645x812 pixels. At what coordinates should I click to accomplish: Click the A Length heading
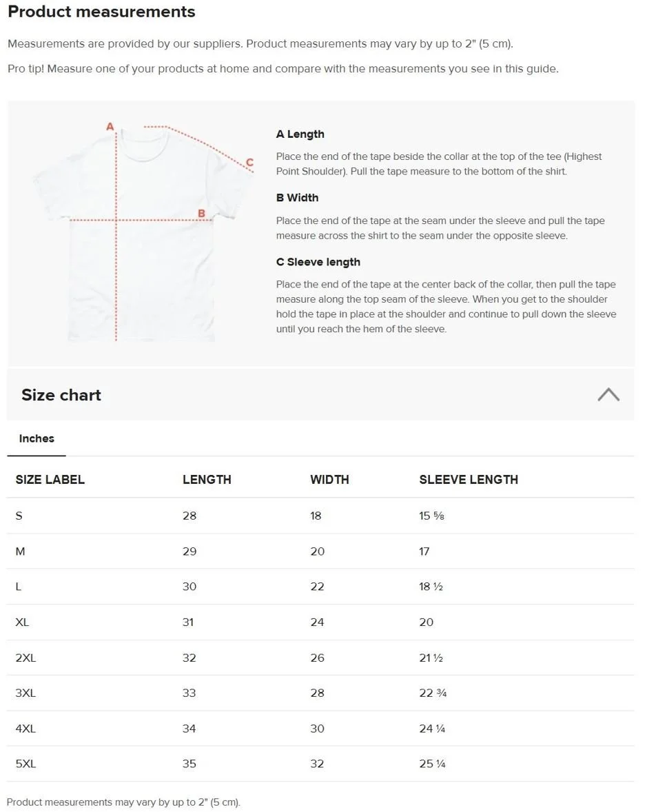300,134
